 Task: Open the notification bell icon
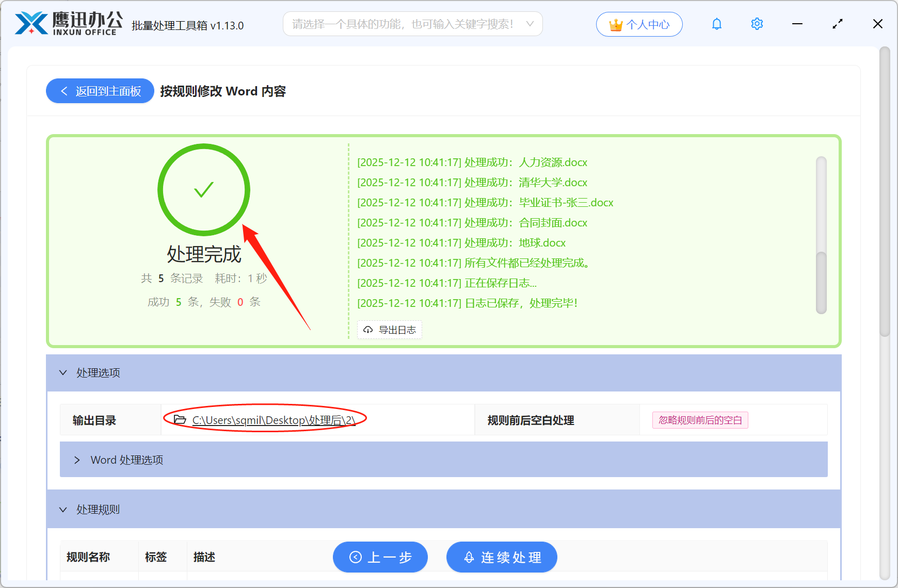[x=716, y=24]
